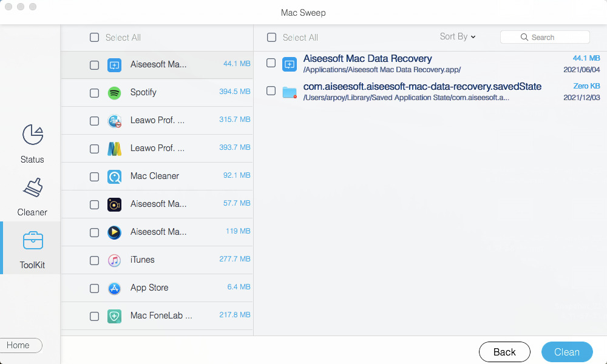Screen dimensions: 607x364
Task: Check the left panel Select All box
Action: (95, 37)
